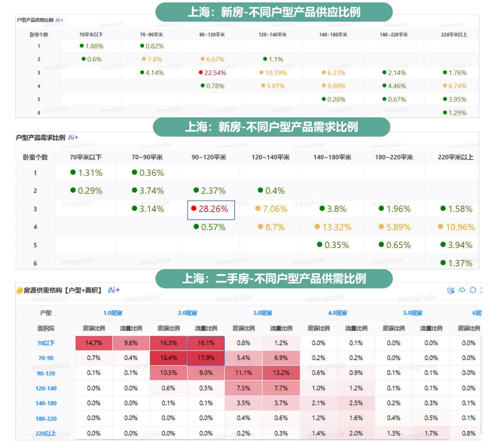This screenshot has height=448, width=489.
Task: Click the 1.7% heatmap cell
Action: (431, 434)
